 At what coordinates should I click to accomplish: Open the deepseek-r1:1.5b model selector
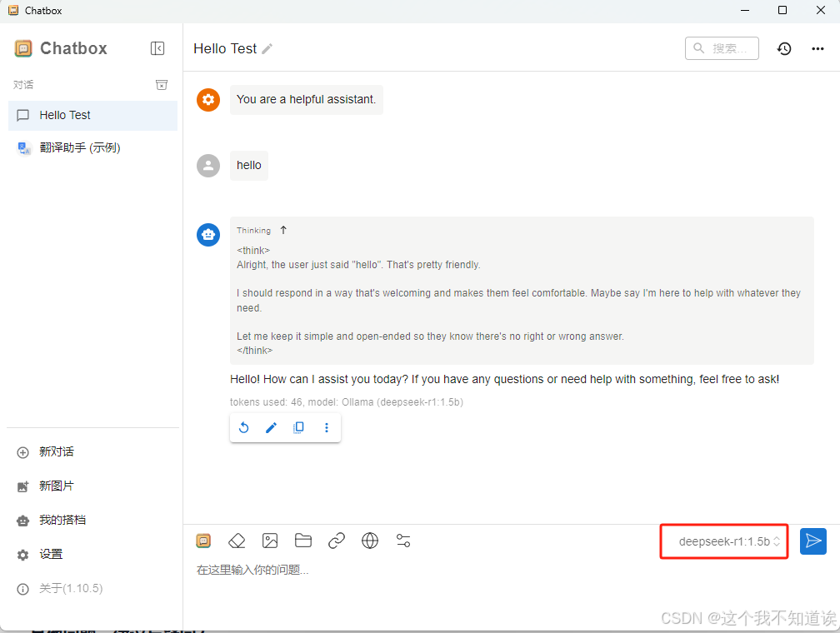click(723, 541)
